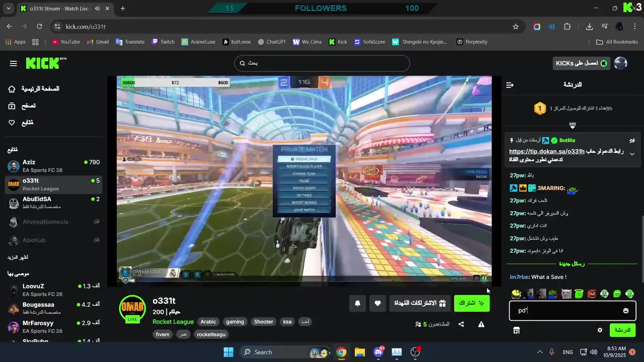This screenshot has width=644, height=362.
Task: Click the show more link under the following list
Action: (18, 257)
